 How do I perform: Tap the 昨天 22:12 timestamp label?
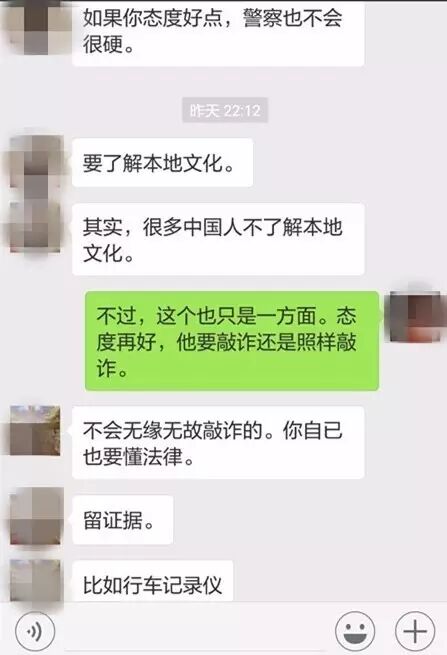tap(225, 110)
